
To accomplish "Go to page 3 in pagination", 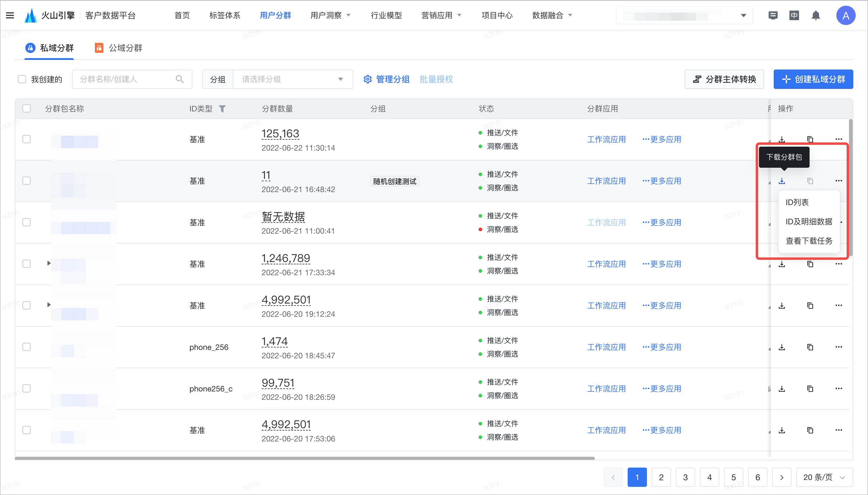I will click(685, 477).
